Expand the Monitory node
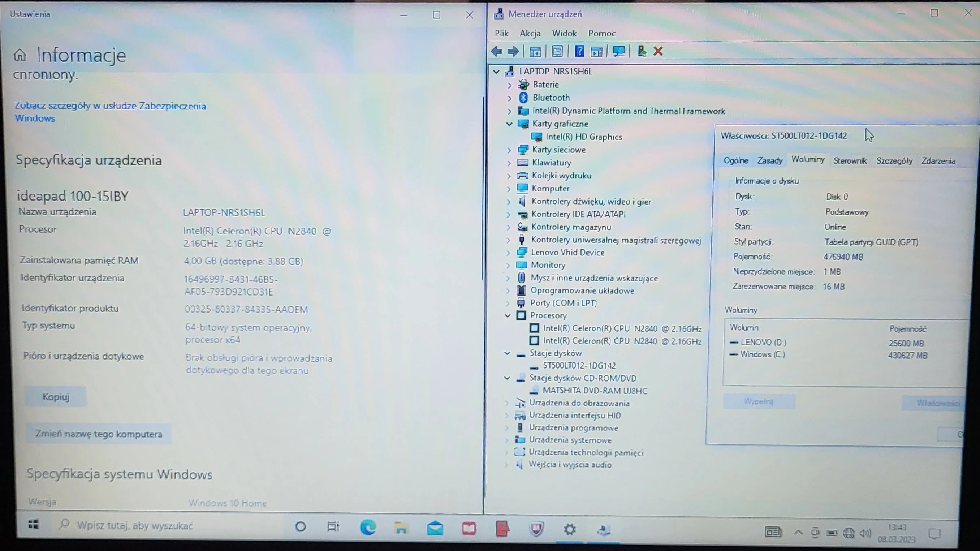 [508, 265]
